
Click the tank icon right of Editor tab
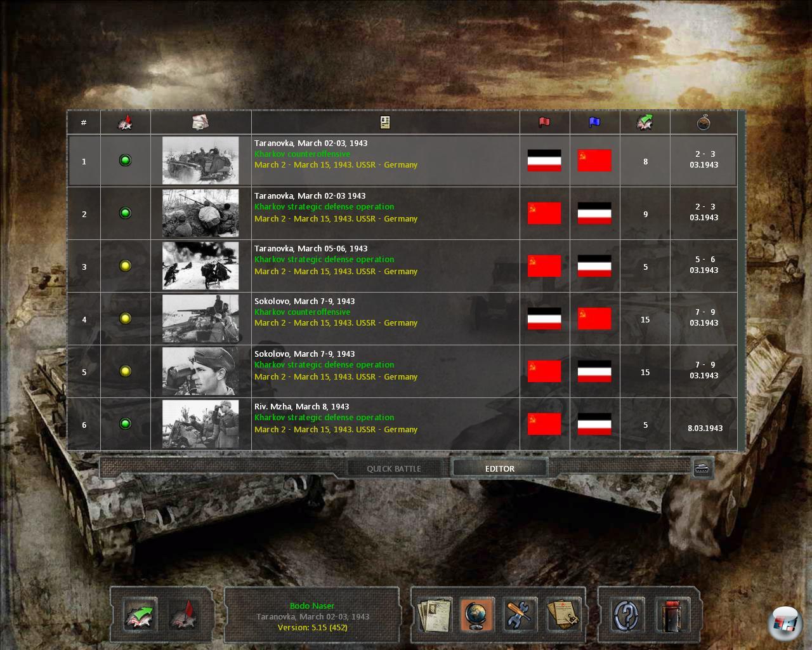[702, 468]
